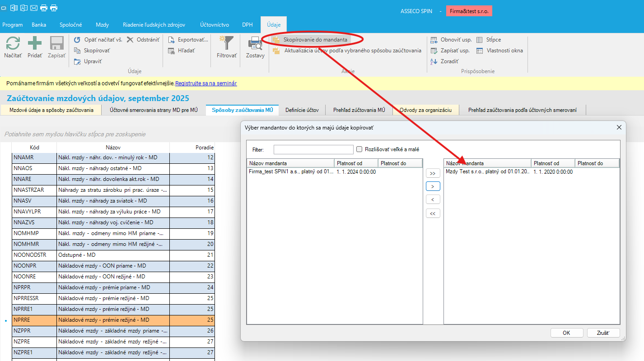Open Stĺpce columns settings
The height and width of the screenshot is (361, 644).
[x=480, y=40]
